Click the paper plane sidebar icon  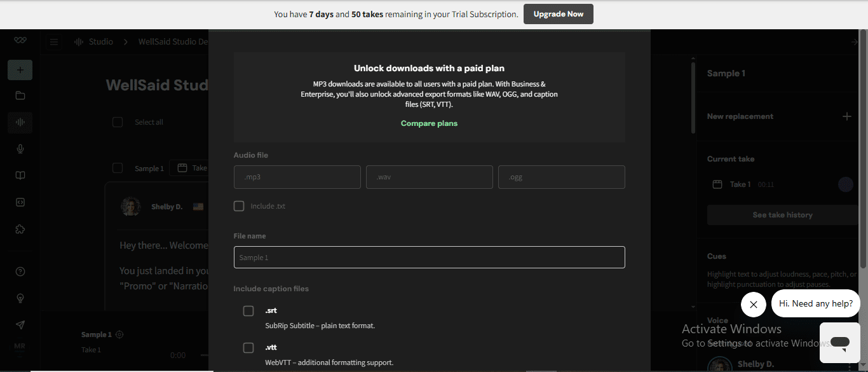coord(20,325)
